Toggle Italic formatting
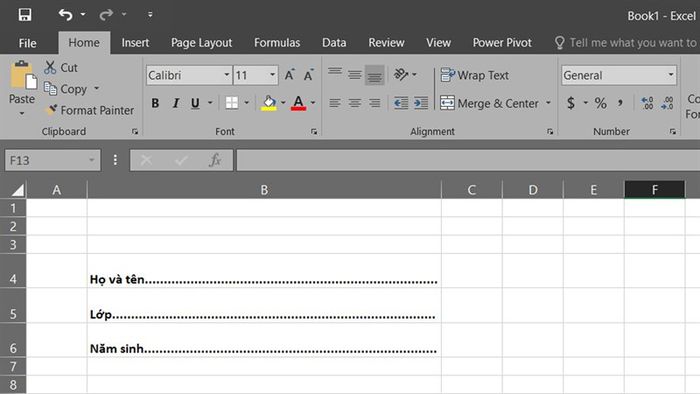Viewport: 700px width, 394px height. click(175, 103)
